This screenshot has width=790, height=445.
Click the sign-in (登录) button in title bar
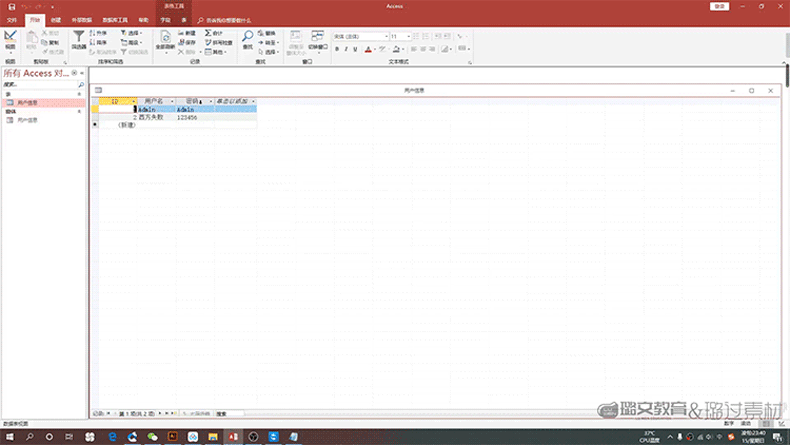(x=719, y=6)
